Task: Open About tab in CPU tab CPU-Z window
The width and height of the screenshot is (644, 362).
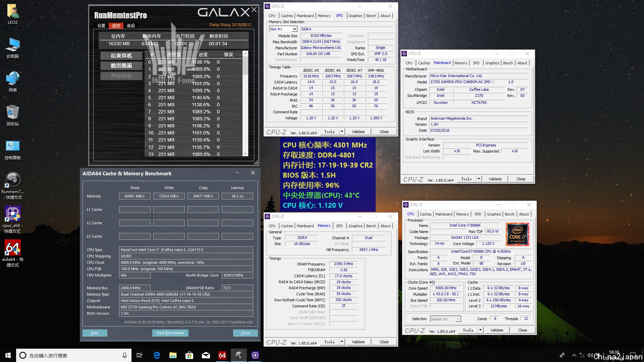Action: (x=524, y=214)
